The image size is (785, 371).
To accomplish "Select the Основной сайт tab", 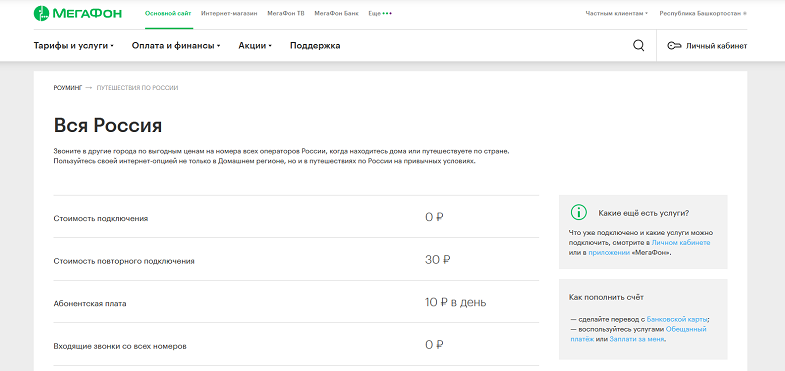I will 168,14.
